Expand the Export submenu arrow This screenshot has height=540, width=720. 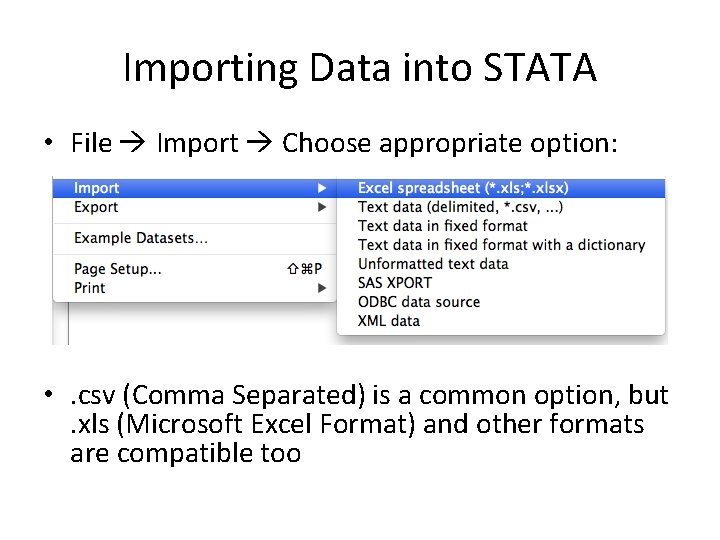point(322,207)
